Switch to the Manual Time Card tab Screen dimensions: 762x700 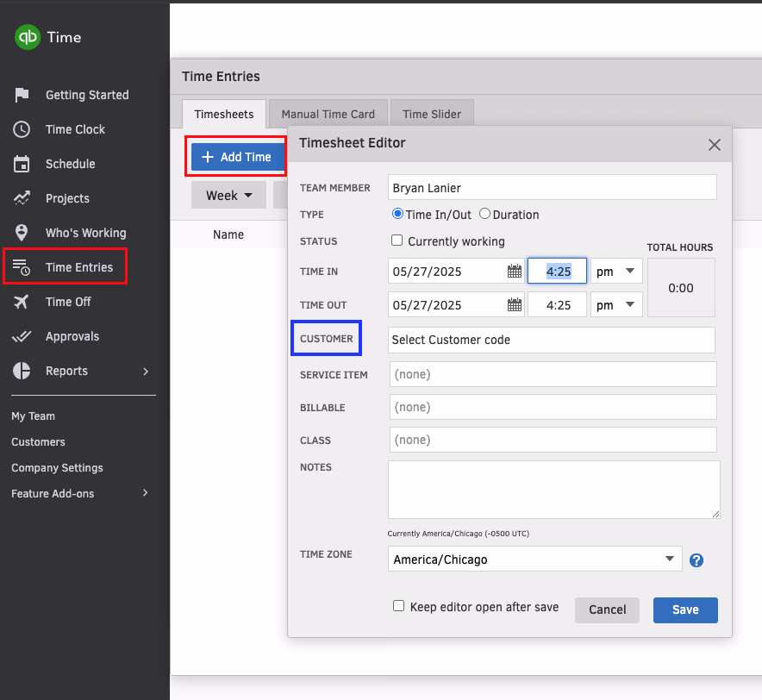point(328,115)
